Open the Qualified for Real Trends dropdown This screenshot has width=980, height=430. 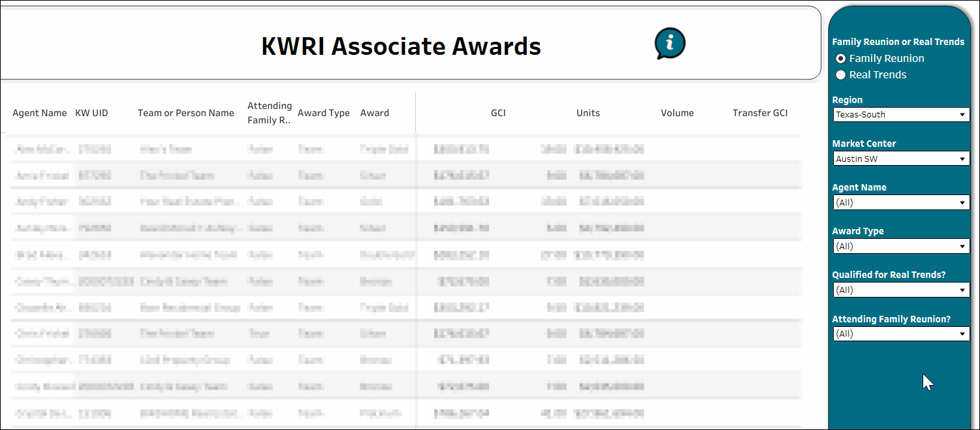point(901,290)
